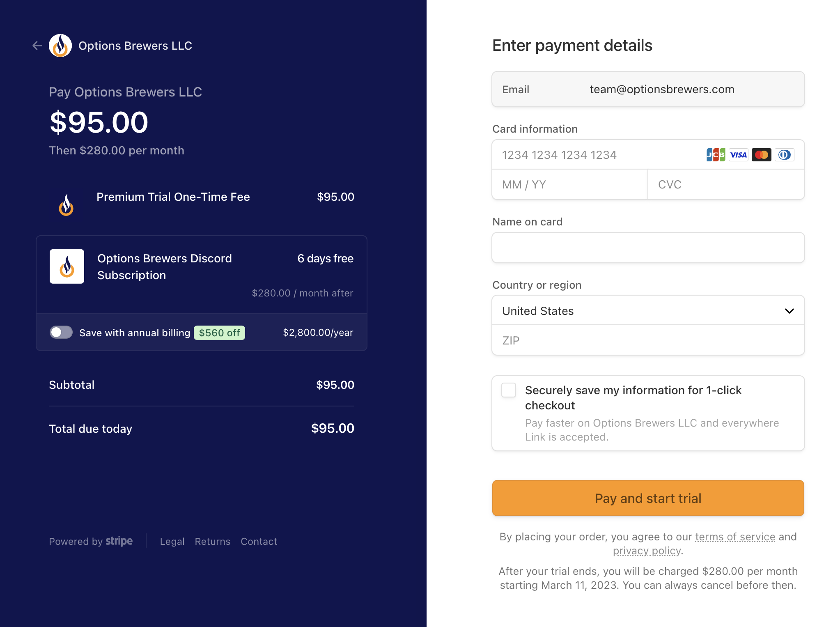
Task: Open the terms of service link
Action: tap(735, 537)
